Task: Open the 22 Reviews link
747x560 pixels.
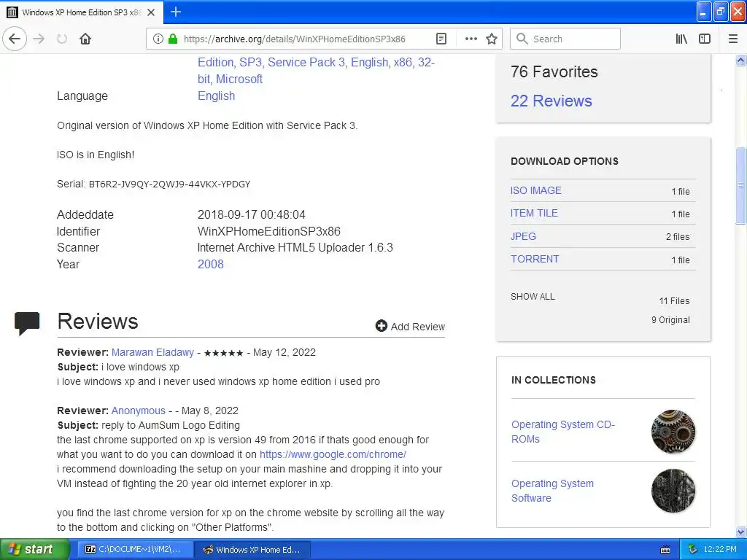Action: coord(551,101)
